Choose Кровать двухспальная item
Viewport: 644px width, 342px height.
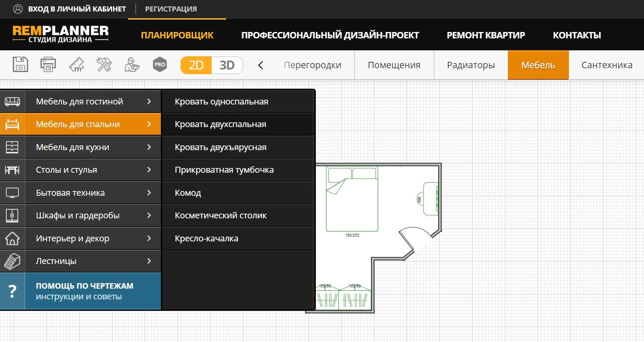click(x=238, y=125)
